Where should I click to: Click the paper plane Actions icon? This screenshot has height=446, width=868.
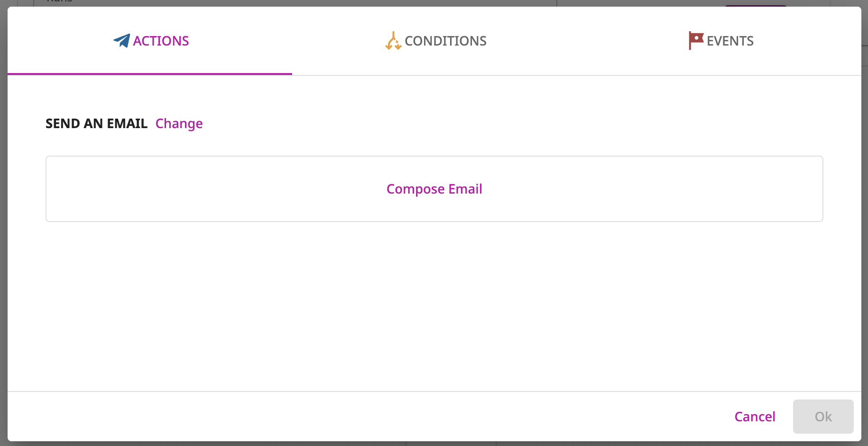(x=122, y=41)
